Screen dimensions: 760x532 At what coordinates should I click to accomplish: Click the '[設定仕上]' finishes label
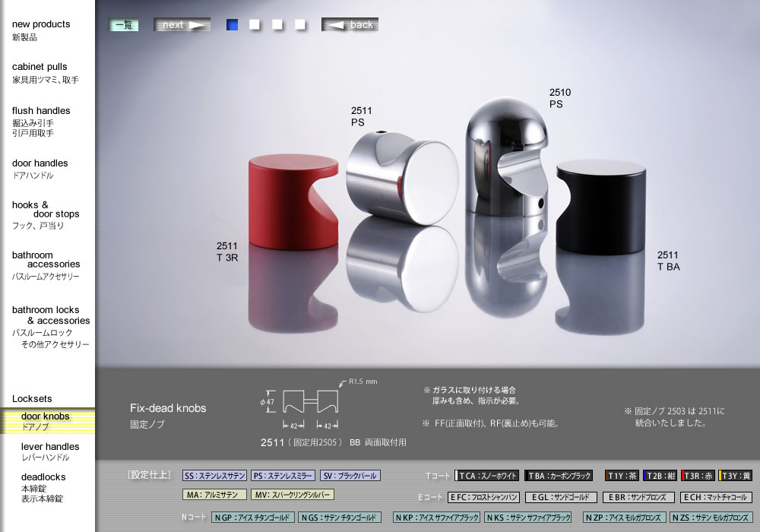149,475
